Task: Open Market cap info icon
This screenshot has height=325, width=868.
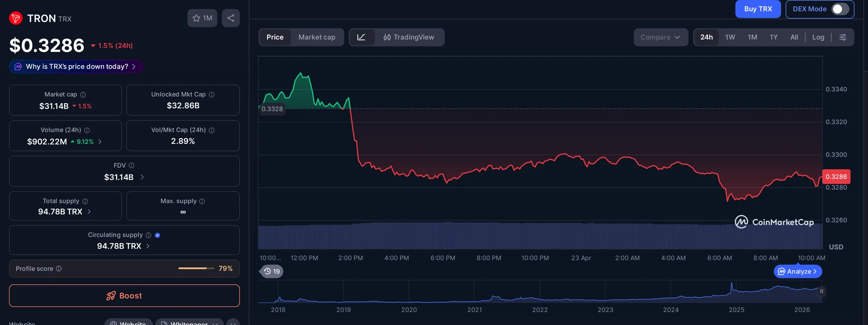Action: 83,94
